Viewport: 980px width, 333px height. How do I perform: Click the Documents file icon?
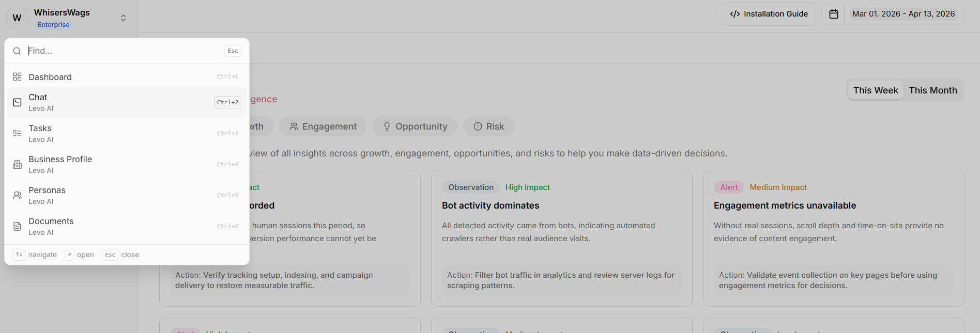pyautogui.click(x=17, y=226)
